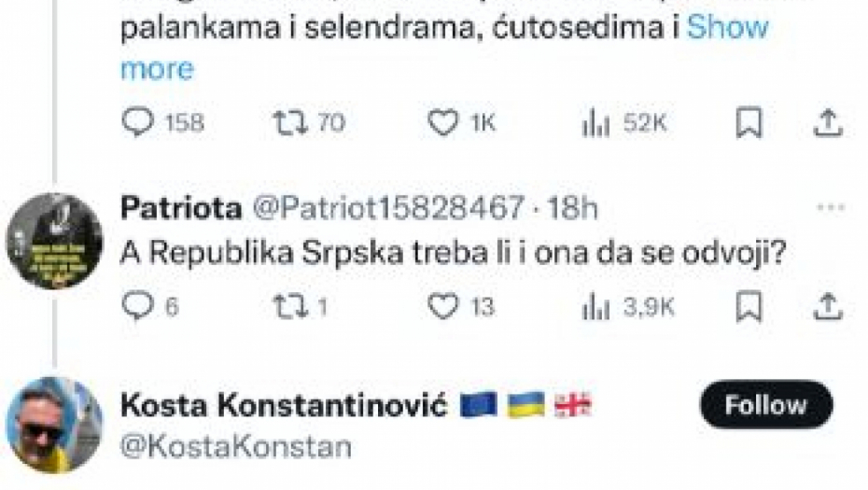Share Patriota's tweet
Screen dimensions: 868x490
(x=828, y=307)
